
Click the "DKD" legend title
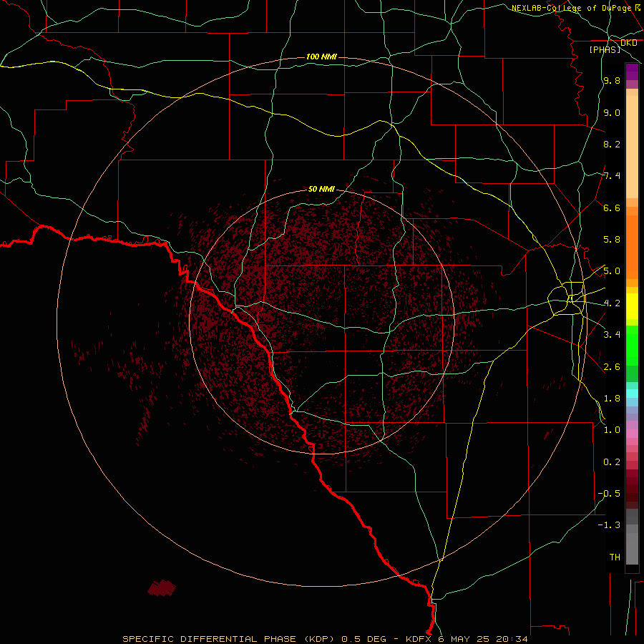click(x=628, y=43)
